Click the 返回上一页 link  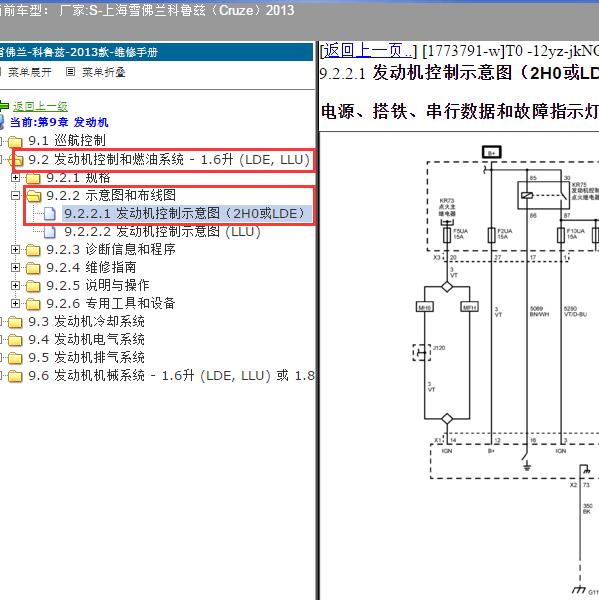click(x=367, y=51)
